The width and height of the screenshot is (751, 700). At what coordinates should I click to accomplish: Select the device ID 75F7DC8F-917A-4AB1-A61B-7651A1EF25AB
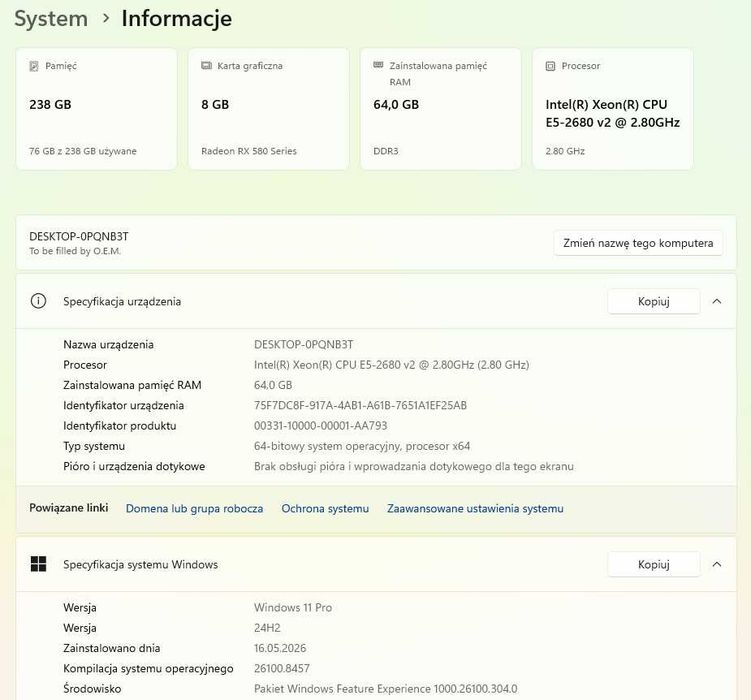tap(360, 406)
